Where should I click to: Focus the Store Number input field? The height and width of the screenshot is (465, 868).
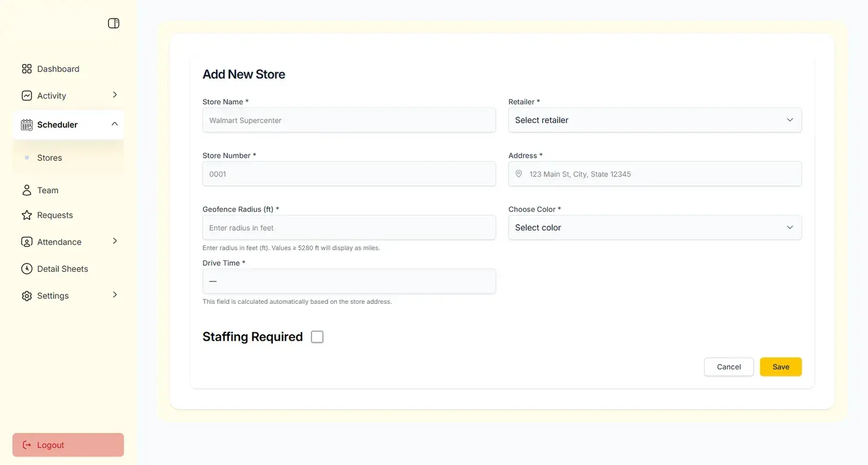coord(349,174)
